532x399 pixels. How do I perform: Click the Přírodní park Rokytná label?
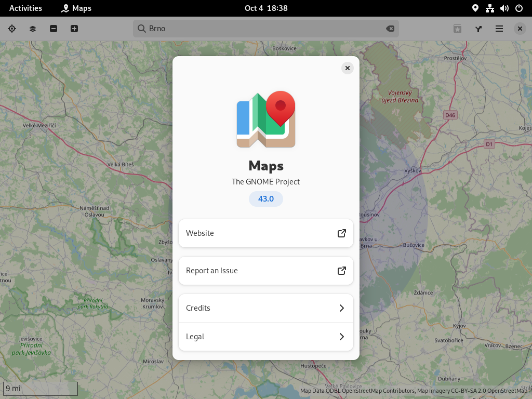pyautogui.click(x=92, y=303)
